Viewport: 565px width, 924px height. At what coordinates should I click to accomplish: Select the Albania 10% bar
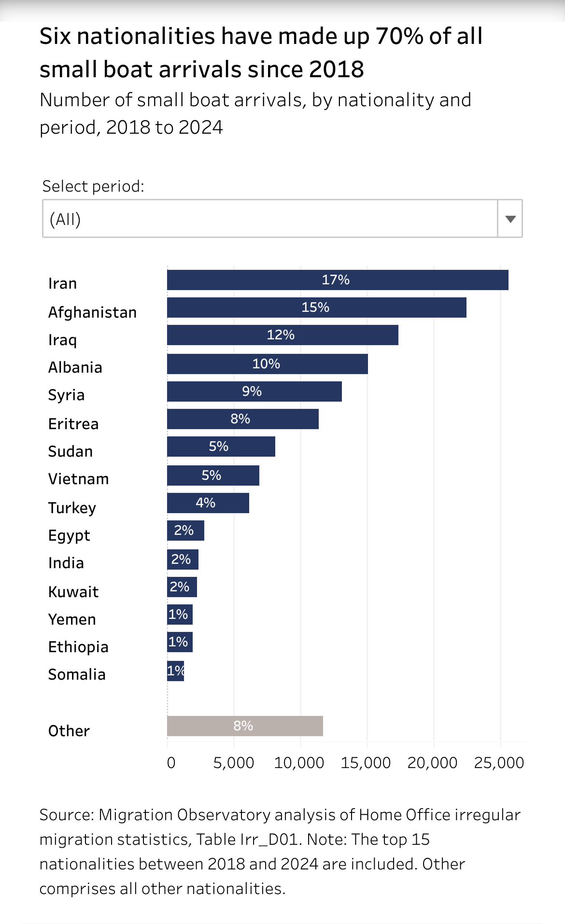click(267, 364)
